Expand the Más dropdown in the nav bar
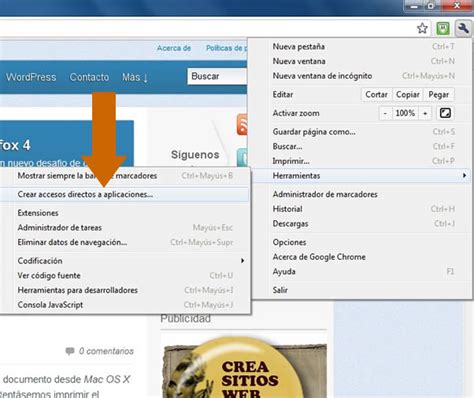 pyautogui.click(x=135, y=77)
